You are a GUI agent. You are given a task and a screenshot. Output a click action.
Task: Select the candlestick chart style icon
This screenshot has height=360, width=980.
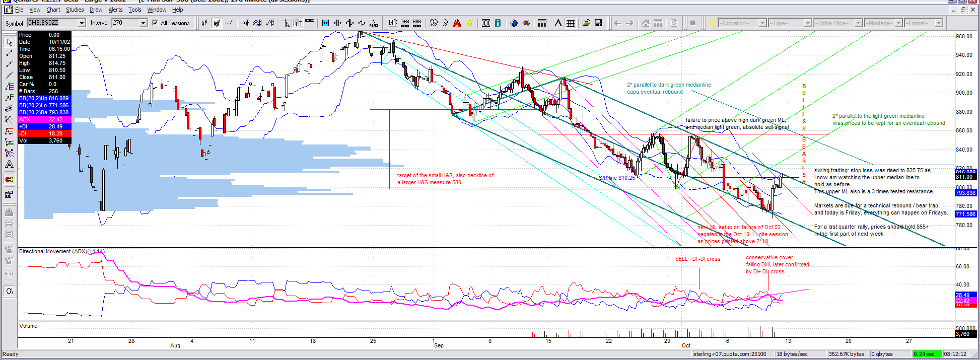(x=217, y=23)
